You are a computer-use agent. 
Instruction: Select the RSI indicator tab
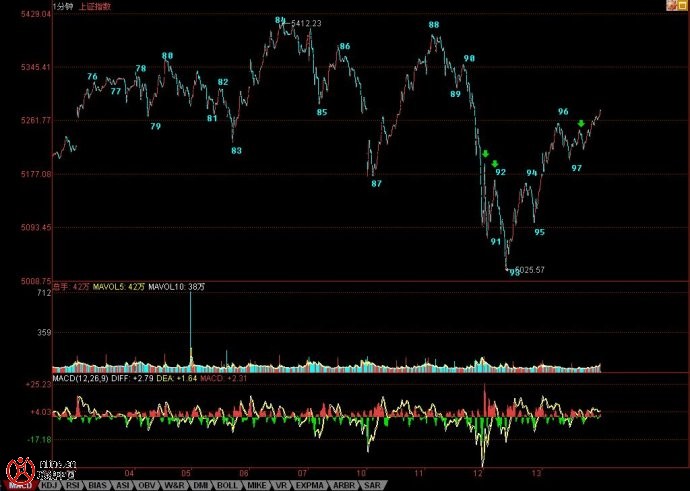(73, 485)
